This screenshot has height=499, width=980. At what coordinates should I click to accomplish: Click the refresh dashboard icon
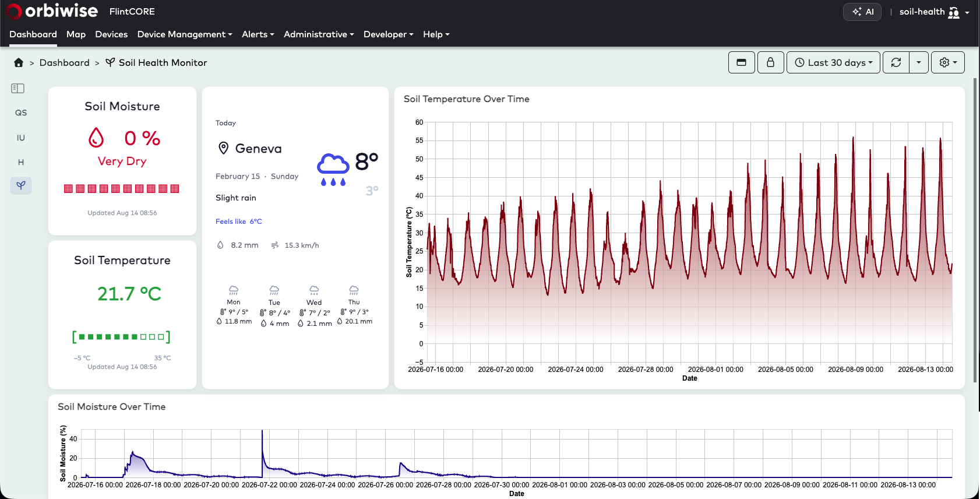(x=896, y=62)
